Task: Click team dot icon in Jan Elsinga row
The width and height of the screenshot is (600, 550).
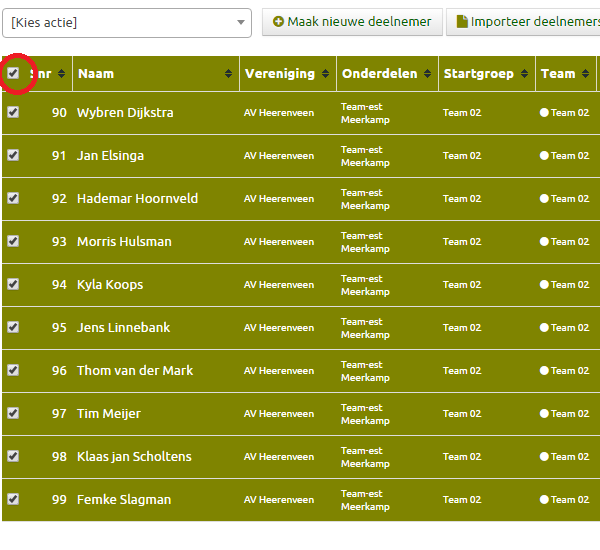Action: click(x=544, y=155)
